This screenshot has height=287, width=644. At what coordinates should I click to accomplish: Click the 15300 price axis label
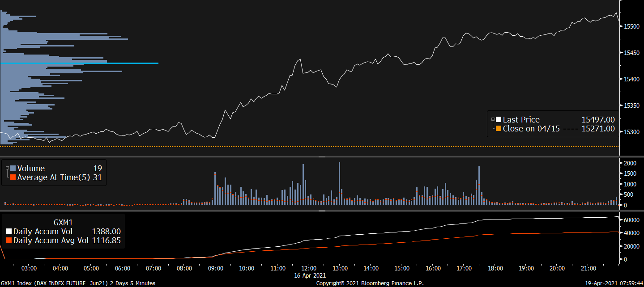click(631, 132)
